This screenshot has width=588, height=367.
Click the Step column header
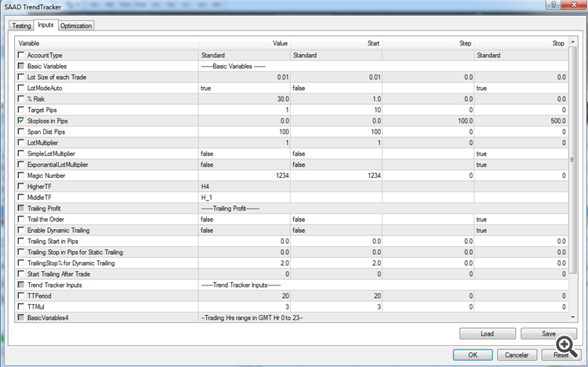[x=428, y=43]
